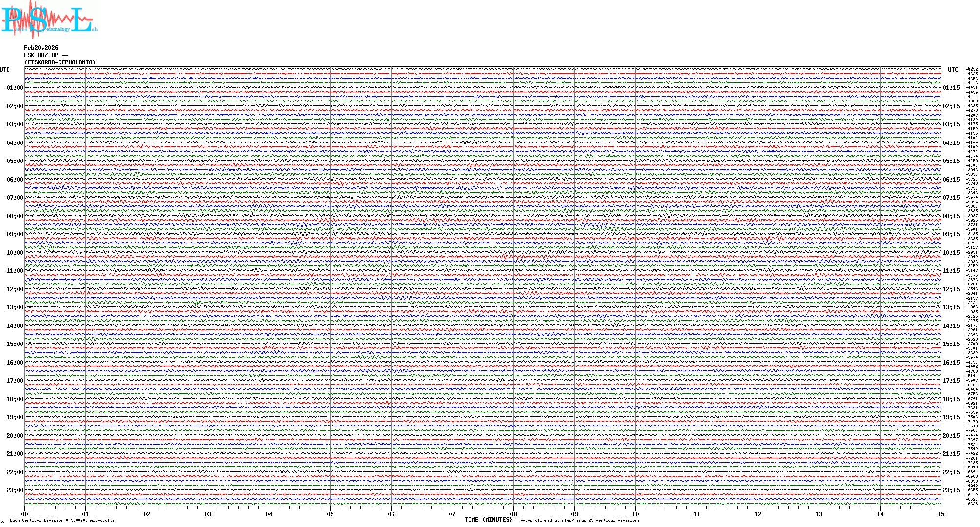980x527 pixels.
Task: Click the PSL Seismology Lab logo
Action: 49,20
